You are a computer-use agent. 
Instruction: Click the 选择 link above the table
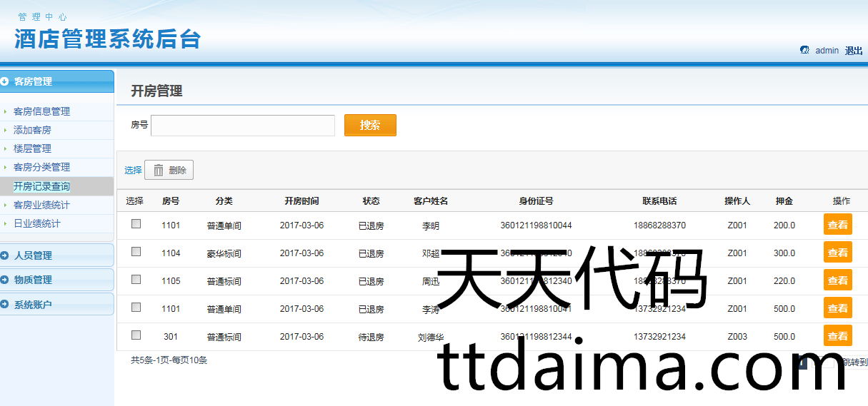pos(133,171)
